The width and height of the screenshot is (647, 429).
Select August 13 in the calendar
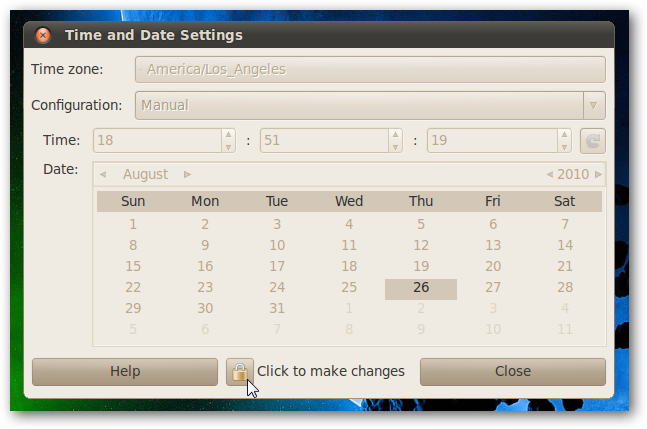pos(493,245)
